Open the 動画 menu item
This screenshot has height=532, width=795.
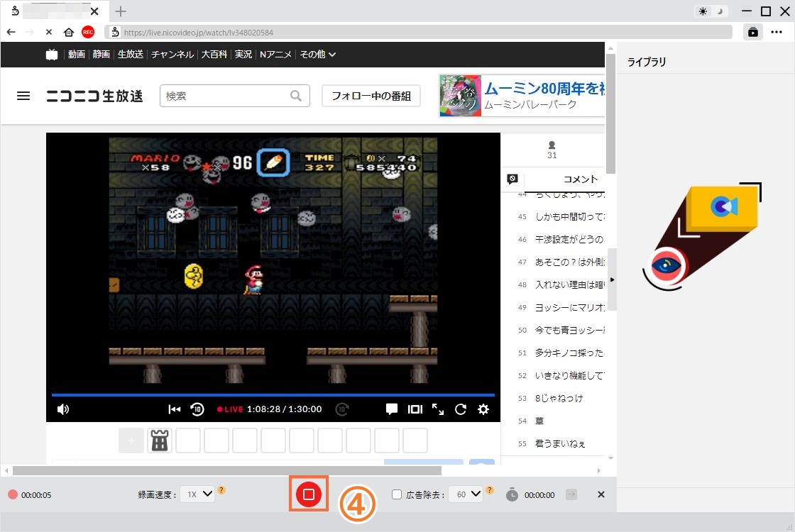(77, 54)
